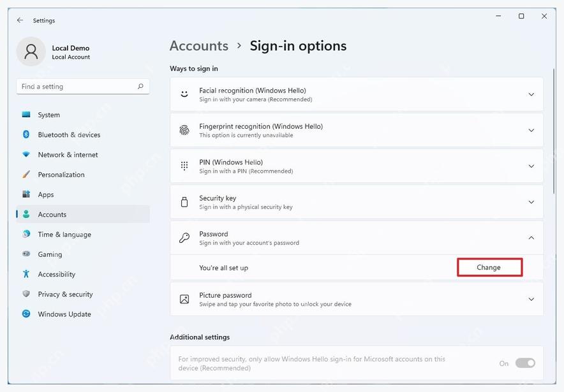The width and height of the screenshot is (564, 392).
Task: Expand Facial recognition chevron
Action: click(531, 94)
